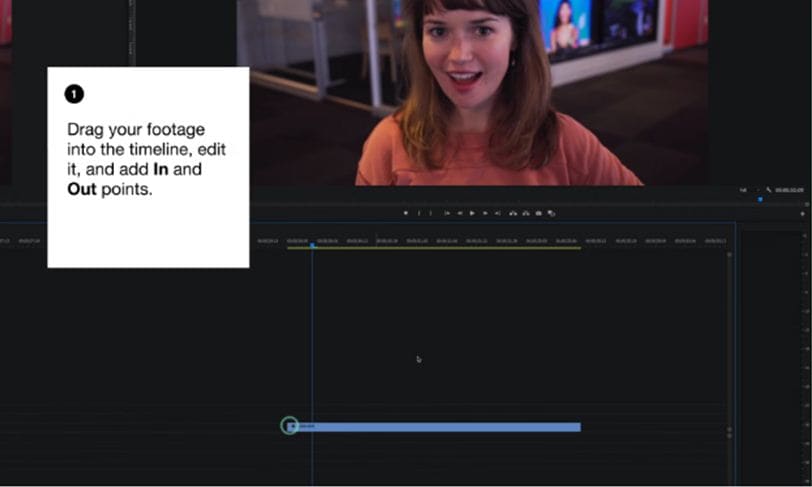Click the Add Marker icon in the transport bar
The height and width of the screenshot is (487, 812).
(405, 213)
